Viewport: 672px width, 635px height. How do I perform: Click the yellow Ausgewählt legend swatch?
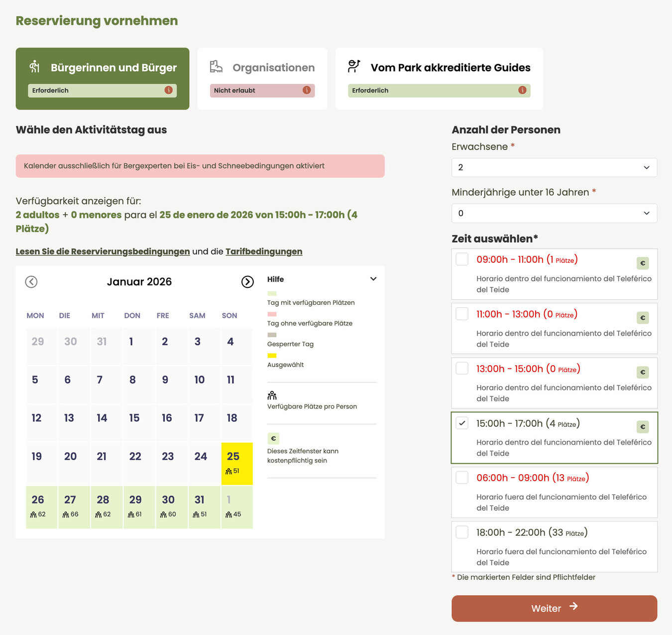pos(272,356)
